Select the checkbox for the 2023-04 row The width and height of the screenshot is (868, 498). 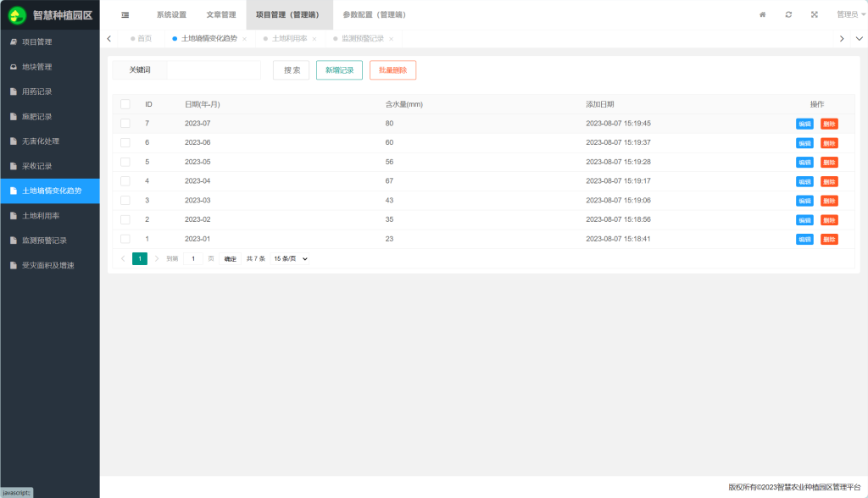125,181
